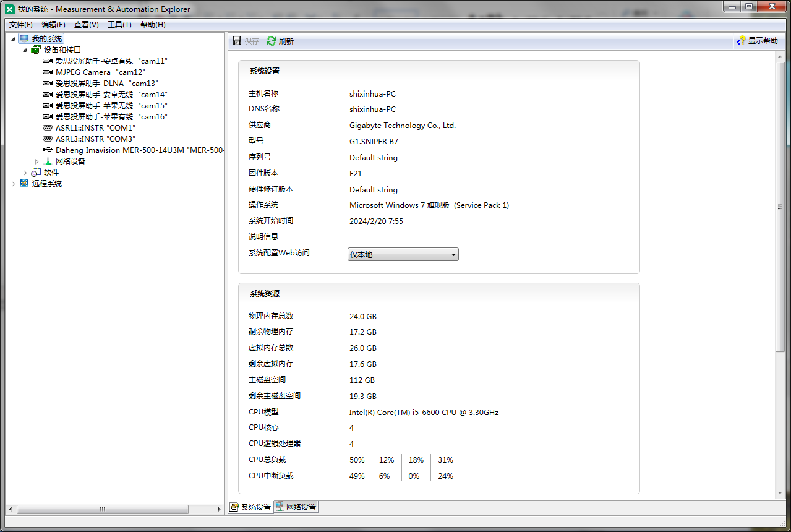Expand the 远程系统 tree node
The width and height of the screenshot is (791, 532).
click(14, 184)
